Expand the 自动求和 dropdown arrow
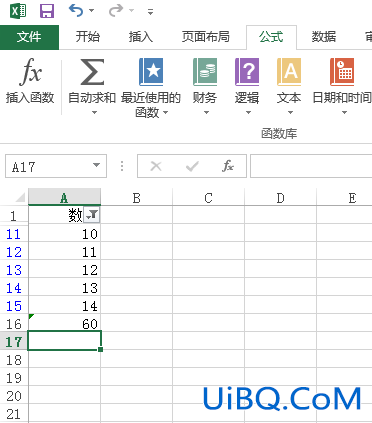This screenshot has height=423, width=372. tap(94, 113)
